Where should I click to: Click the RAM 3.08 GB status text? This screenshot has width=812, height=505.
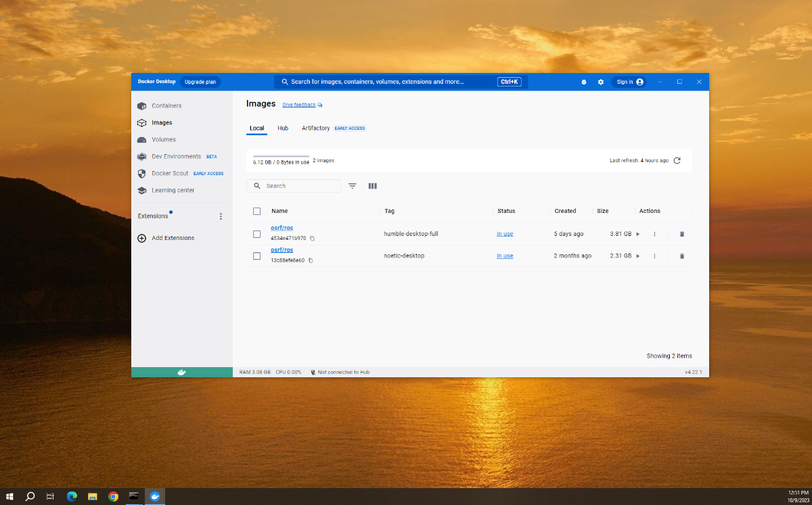click(255, 372)
